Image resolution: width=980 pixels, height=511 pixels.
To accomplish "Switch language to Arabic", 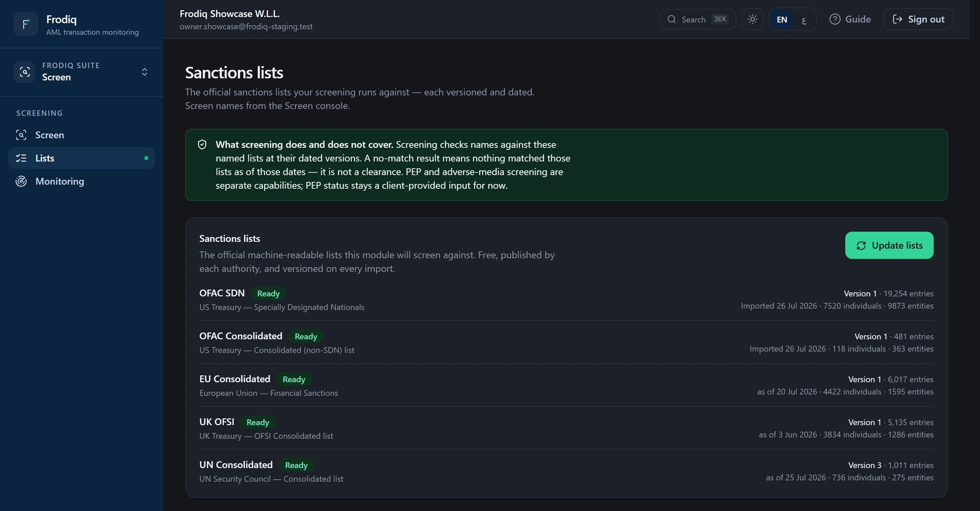I will coord(803,19).
